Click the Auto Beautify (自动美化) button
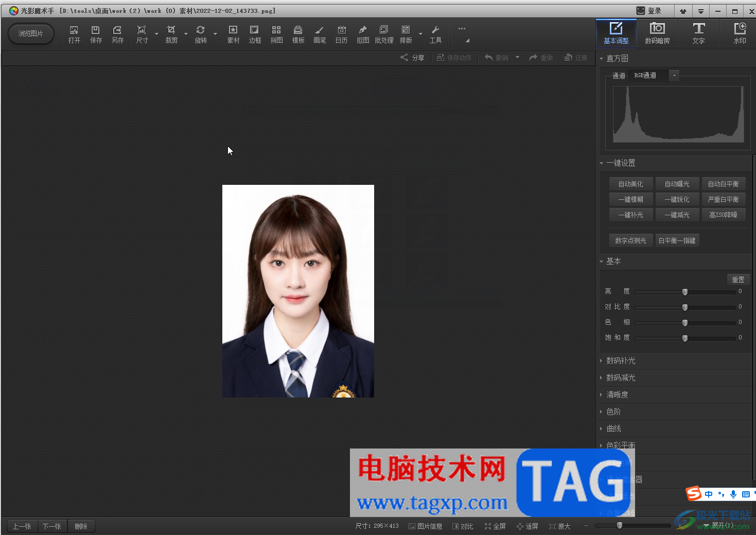Image resolution: width=756 pixels, height=535 pixels. (630, 184)
